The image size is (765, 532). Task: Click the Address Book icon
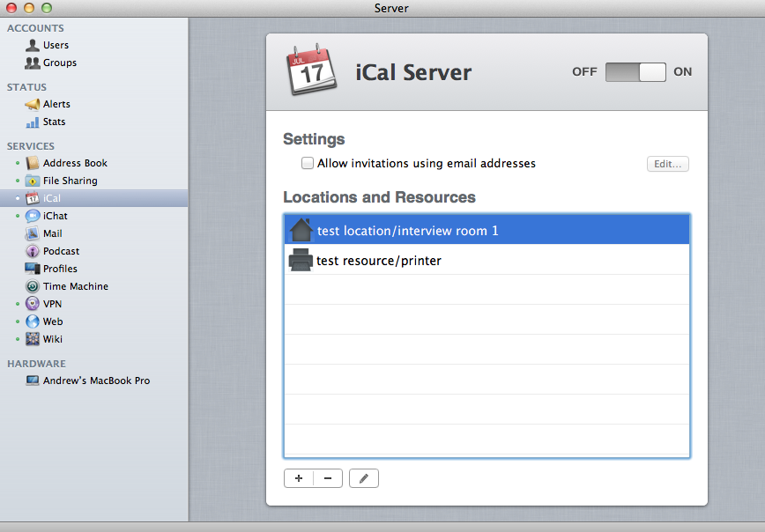33,163
